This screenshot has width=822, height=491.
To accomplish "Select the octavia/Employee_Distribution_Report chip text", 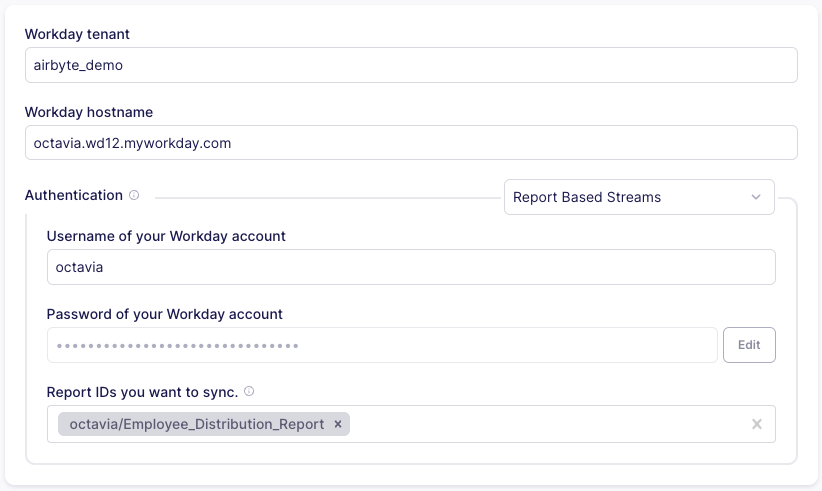I will [x=196, y=424].
